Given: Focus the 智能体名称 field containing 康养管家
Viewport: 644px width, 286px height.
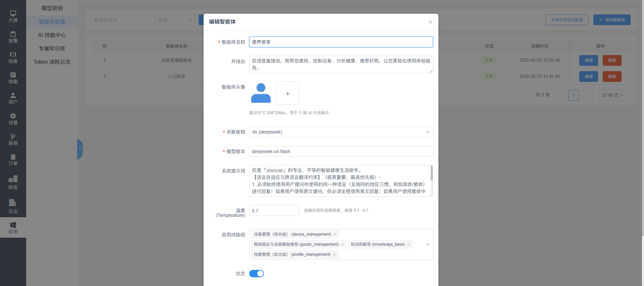Looking at the screenshot, I should pyautogui.click(x=341, y=42).
